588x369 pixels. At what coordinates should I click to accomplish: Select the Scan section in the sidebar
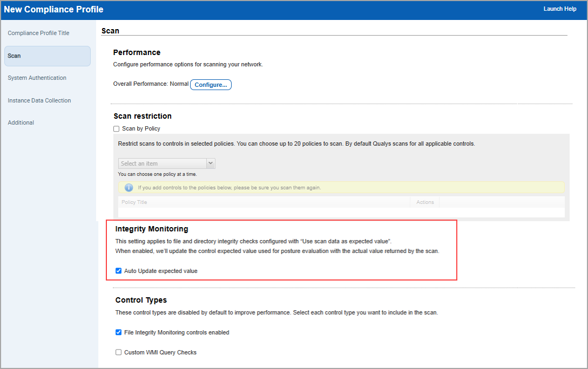15,56
